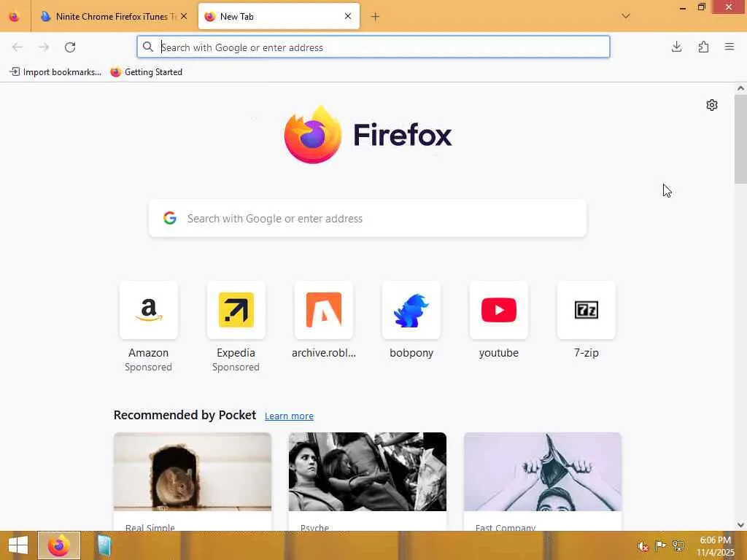747x560 pixels.
Task: Click the Learn more Pocket link
Action: [x=289, y=416]
